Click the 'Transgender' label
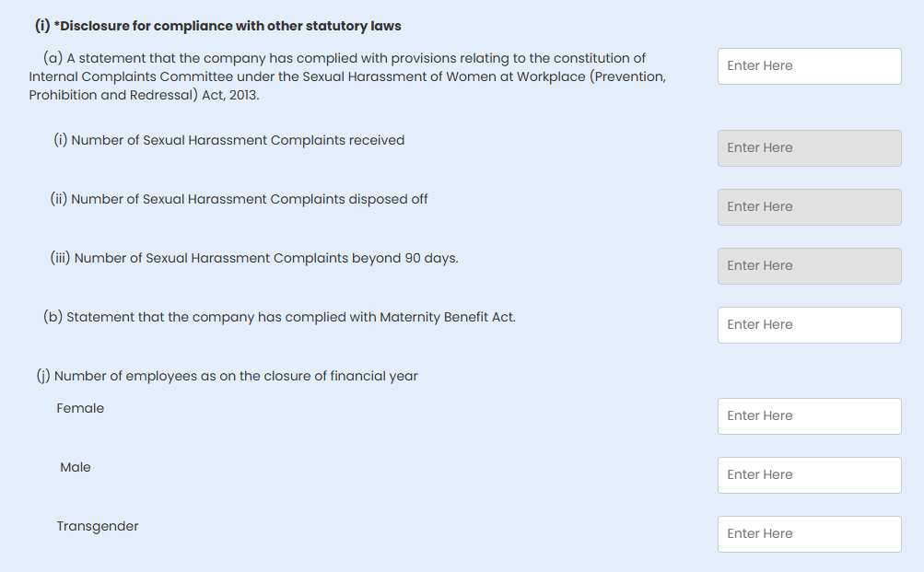This screenshot has height=572, width=924. click(x=98, y=526)
